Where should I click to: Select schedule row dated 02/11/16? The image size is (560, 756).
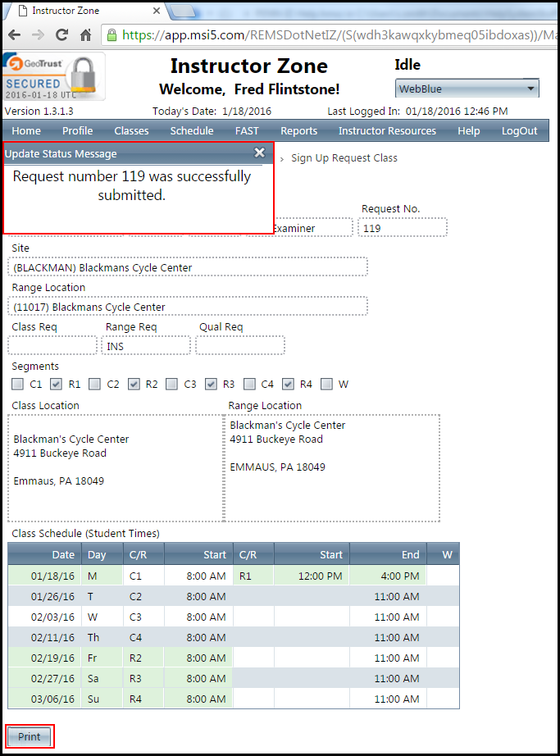pyautogui.click(x=234, y=637)
